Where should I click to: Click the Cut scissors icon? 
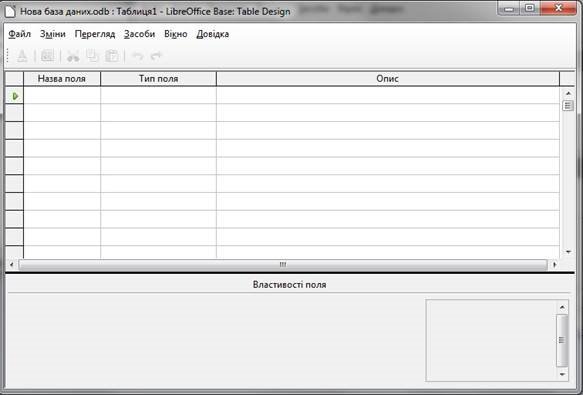click(73, 56)
